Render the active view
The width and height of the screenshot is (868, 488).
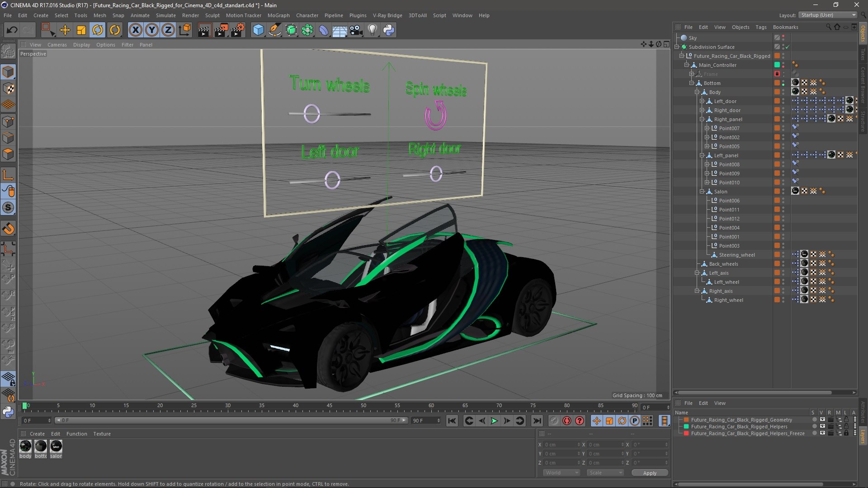pos(204,30)
